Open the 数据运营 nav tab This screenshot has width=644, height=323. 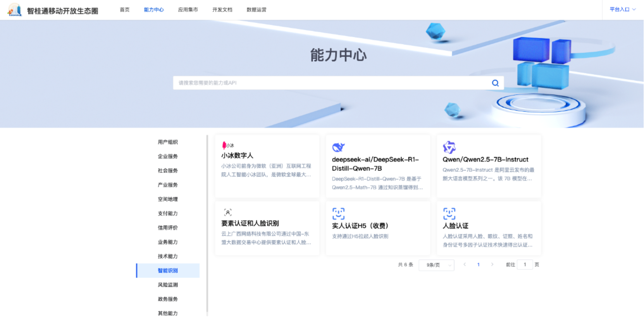coord(257,10)
